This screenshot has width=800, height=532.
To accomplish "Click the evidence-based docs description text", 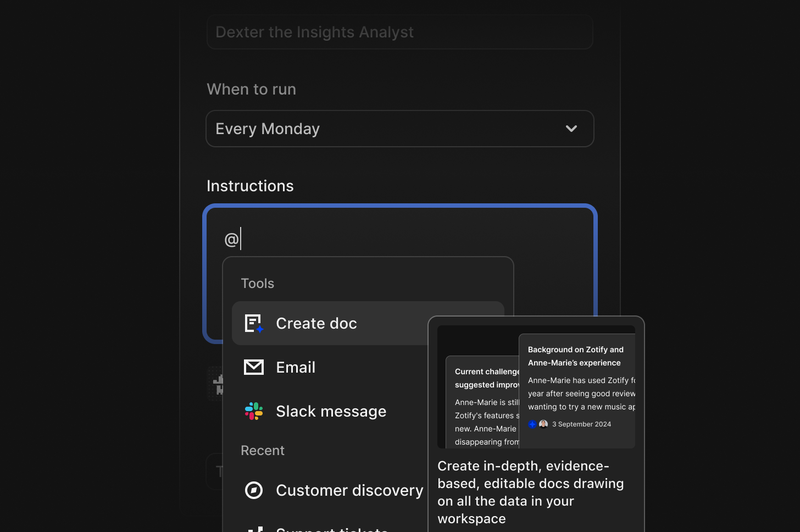I will click(530, 492).
